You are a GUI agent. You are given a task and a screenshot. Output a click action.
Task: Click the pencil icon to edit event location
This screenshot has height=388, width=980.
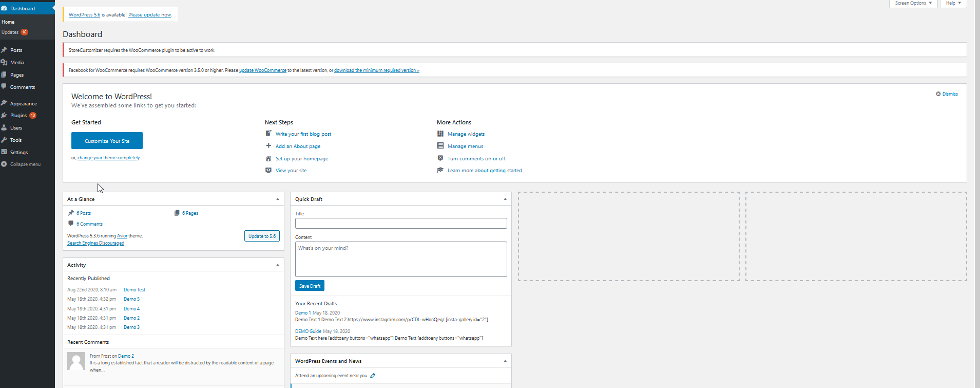(x=373, y=376)
